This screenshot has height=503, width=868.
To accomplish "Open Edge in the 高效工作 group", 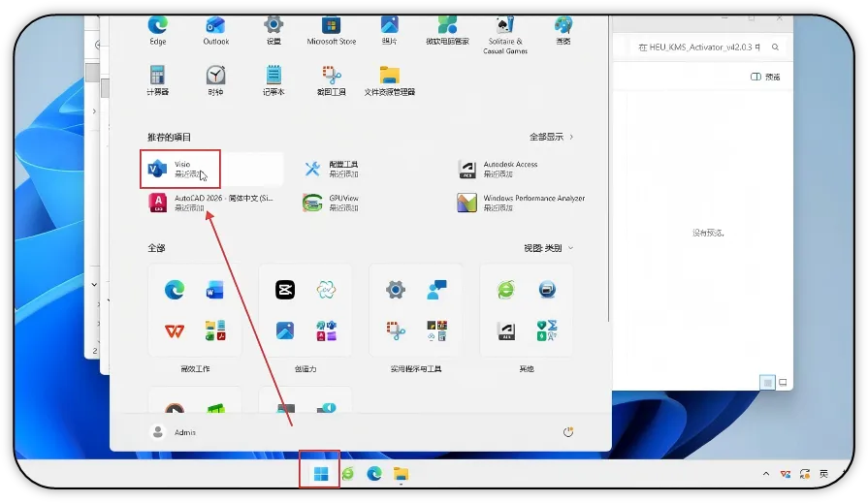I will point(175,290).
